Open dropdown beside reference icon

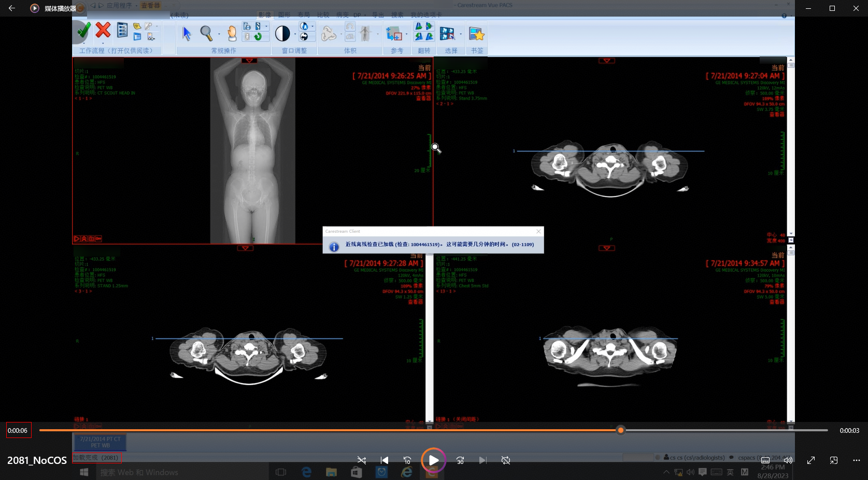406,34
